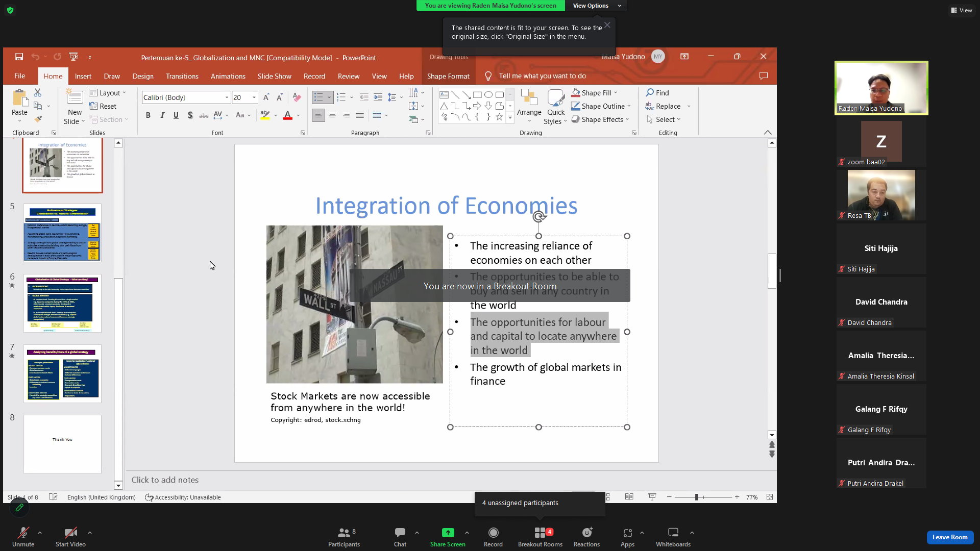This screenshot has height=551, width=980.
Task: Click the Arrange icon in Drawing group
Action: 529,98
